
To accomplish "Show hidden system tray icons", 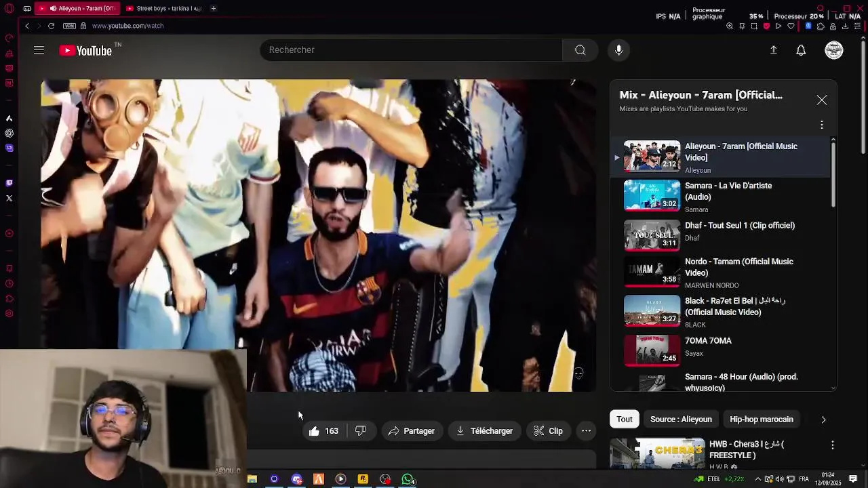I will (758, 479).
